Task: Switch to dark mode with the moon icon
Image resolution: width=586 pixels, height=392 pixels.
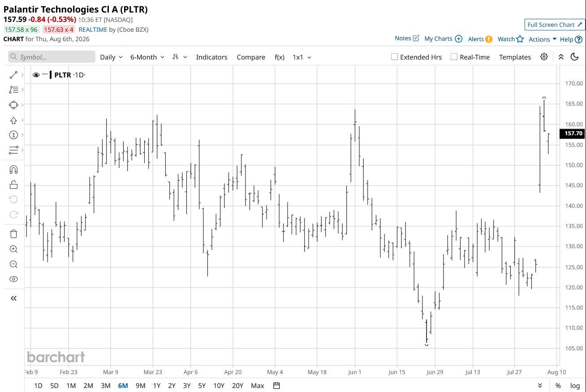Action: [x=575, y=57]
